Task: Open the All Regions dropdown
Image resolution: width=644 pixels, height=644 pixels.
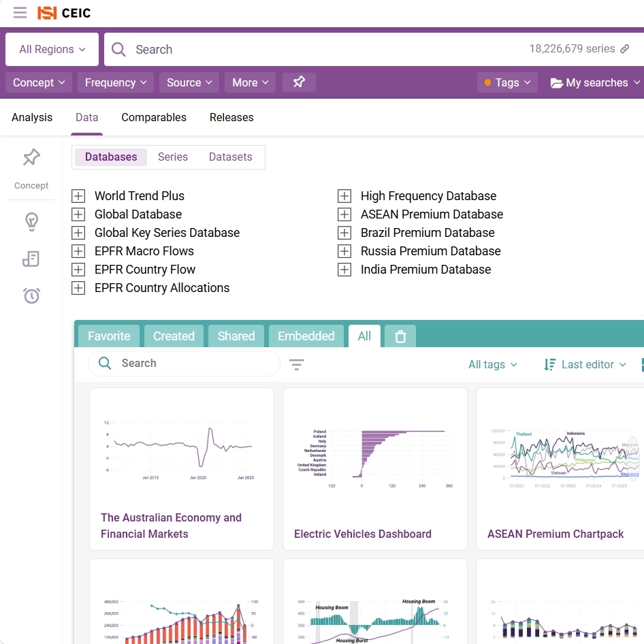Action: 52,50
